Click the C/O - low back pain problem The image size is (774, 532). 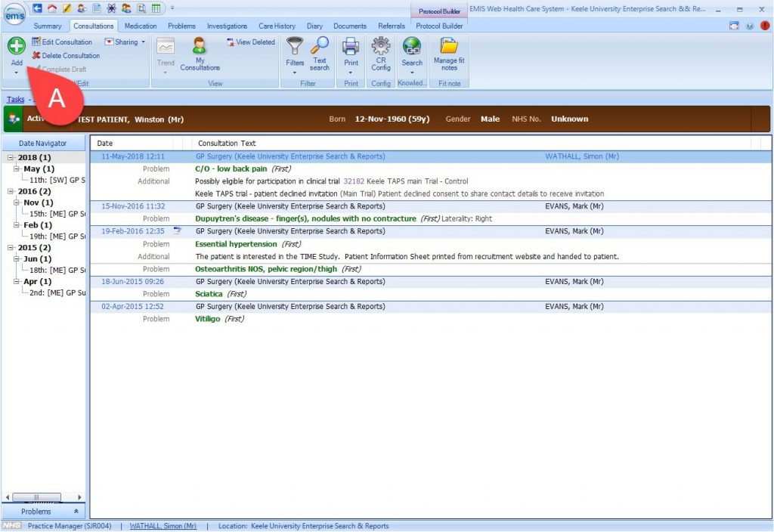click(x=231, y=169)
